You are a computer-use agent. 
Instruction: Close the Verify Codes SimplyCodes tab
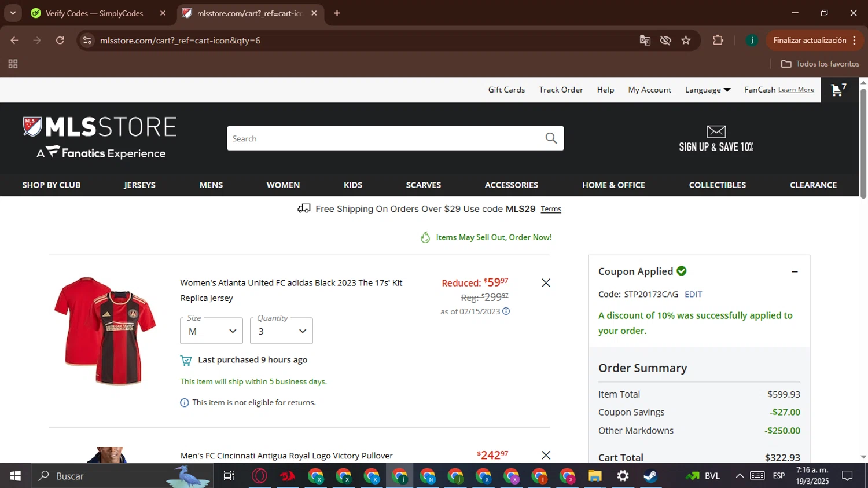click(x=163, y=13)
